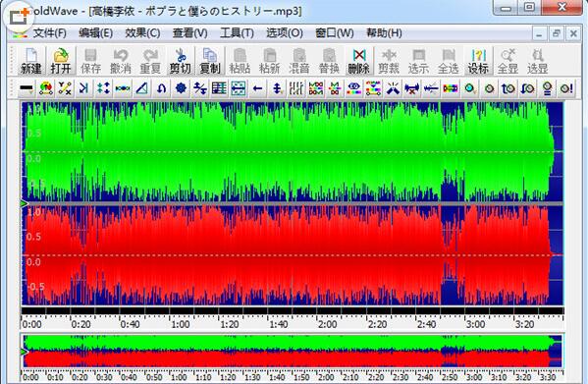Apply the Invert effect (U-turn arrow icon)
The width and height of the screenshot is (588, 384).
click(161, 88)
